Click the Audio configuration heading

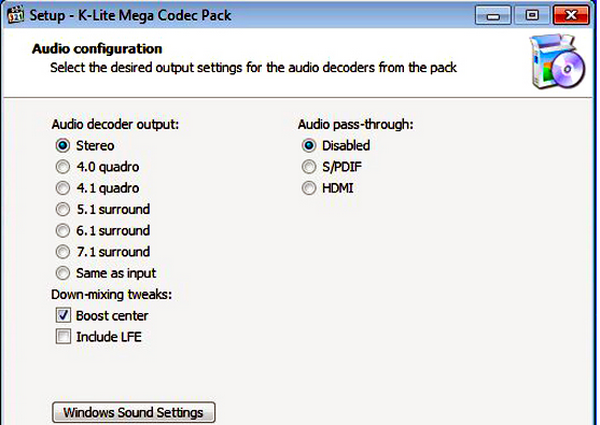[97, 48]
